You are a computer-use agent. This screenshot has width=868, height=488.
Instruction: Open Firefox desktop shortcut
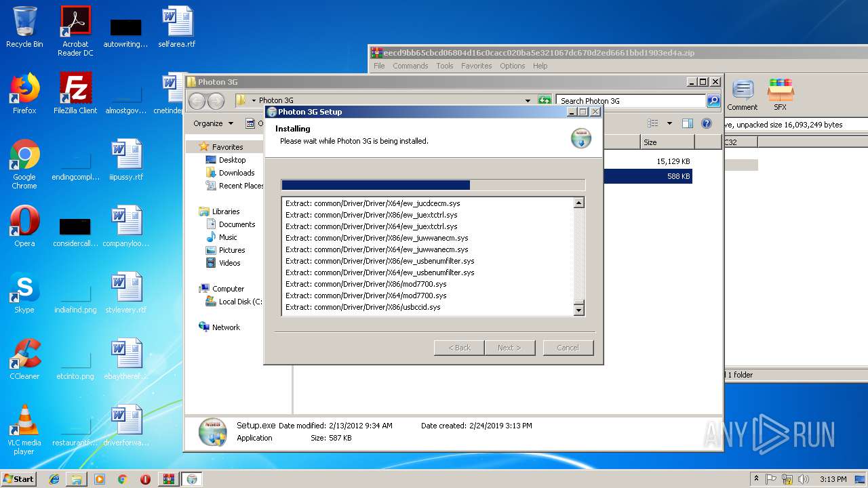coord(24,94)
